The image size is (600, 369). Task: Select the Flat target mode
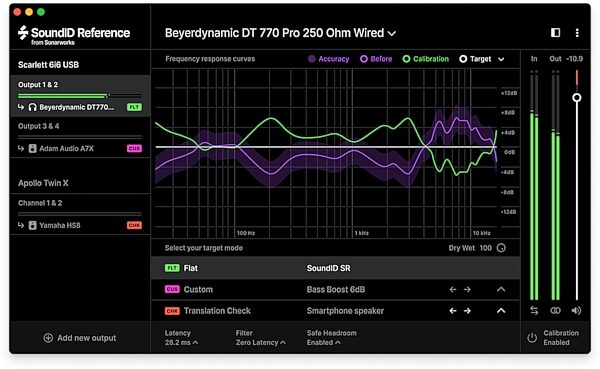click(x=336, y=268)
